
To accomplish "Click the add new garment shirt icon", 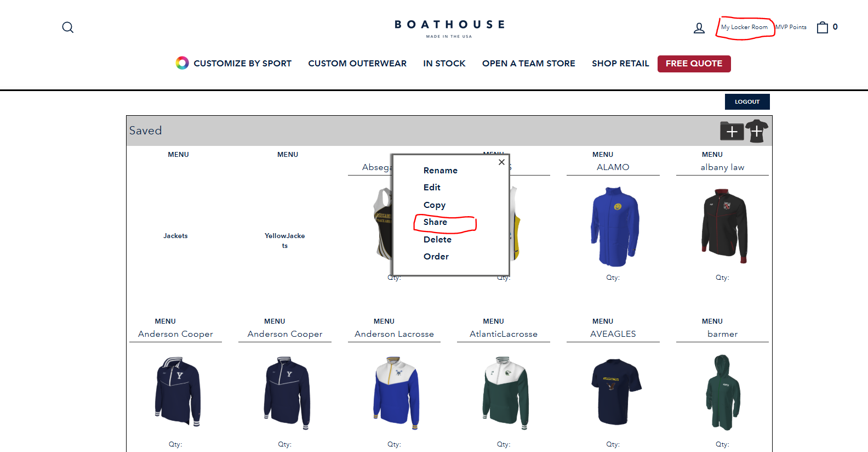I will [x=757, y=131].
